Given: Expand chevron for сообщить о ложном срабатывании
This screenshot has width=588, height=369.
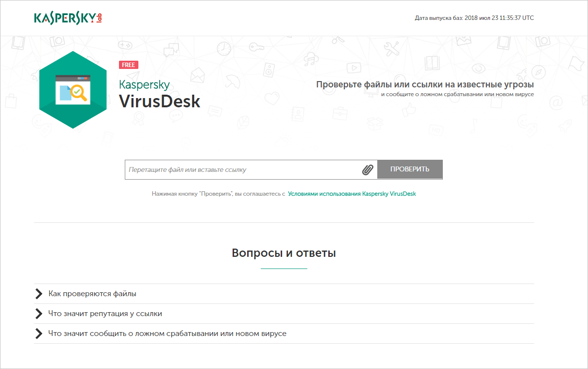Looking at the screenshot, I should click(x=39, y=334).
